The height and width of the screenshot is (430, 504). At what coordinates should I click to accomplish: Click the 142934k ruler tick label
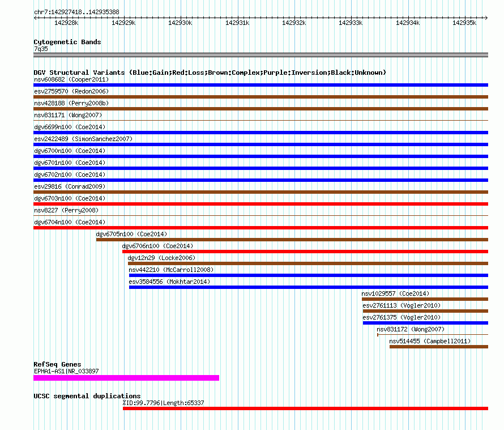[x=408, y=23]
